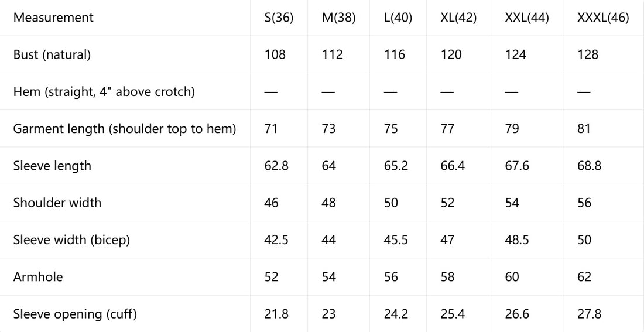Select the cuff value 27.8 cell

pyautogui.click(x=590, y=314)
